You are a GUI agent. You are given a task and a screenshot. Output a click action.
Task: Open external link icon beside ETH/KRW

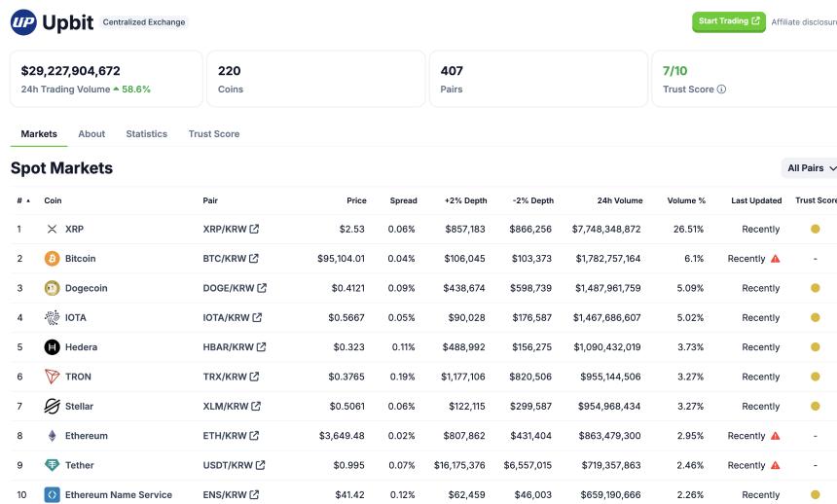[x=254, y=435]
